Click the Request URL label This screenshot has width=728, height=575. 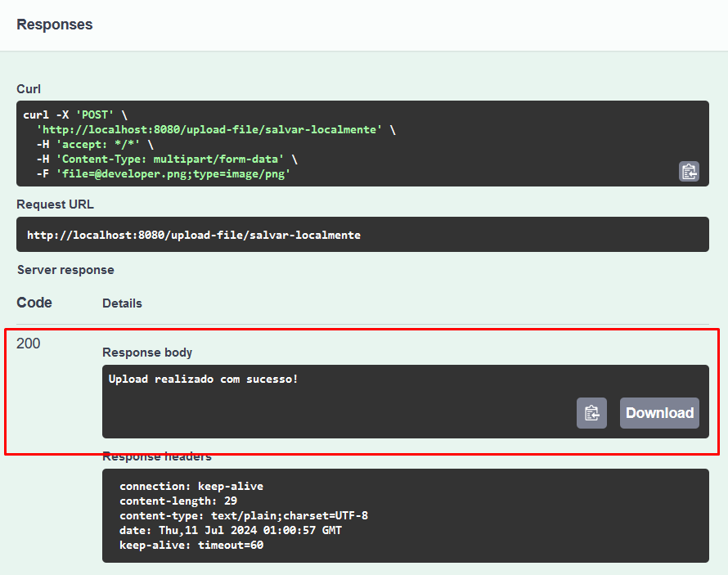[56, 204]
